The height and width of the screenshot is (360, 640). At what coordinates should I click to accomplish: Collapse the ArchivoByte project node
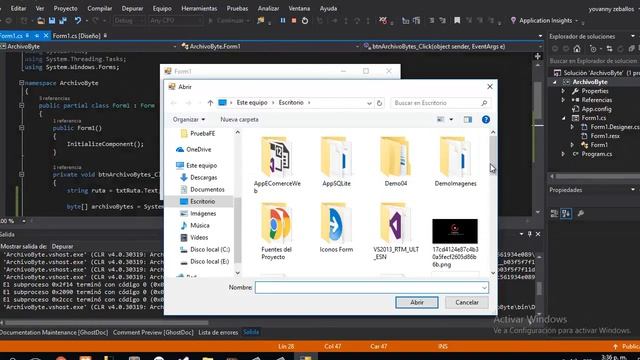(x=555, y=82)
